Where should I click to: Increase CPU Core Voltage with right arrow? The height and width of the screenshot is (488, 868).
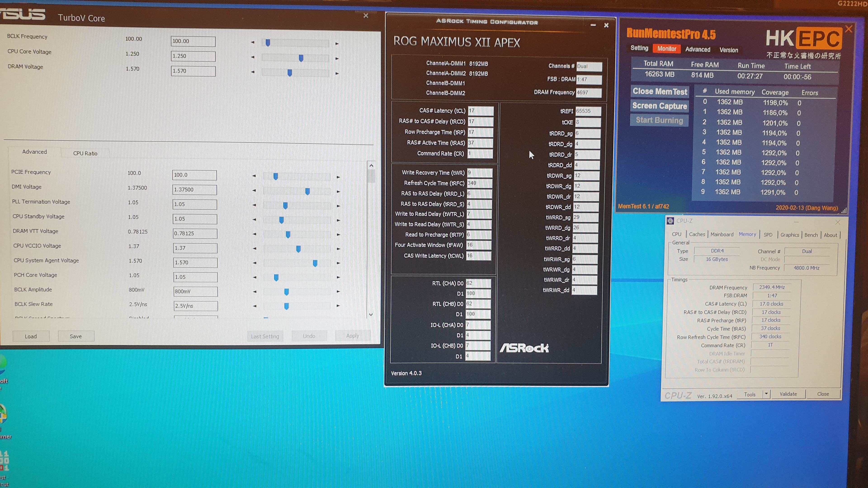pyautogui.click(x=337, y=59)
